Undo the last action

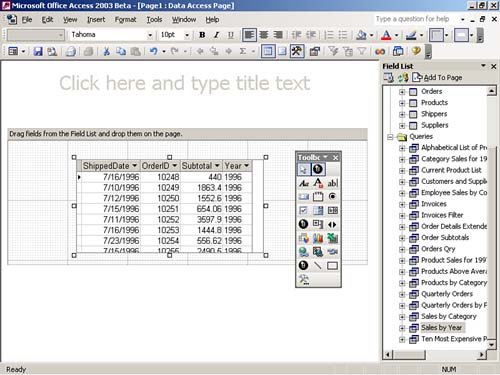[154, 51]
